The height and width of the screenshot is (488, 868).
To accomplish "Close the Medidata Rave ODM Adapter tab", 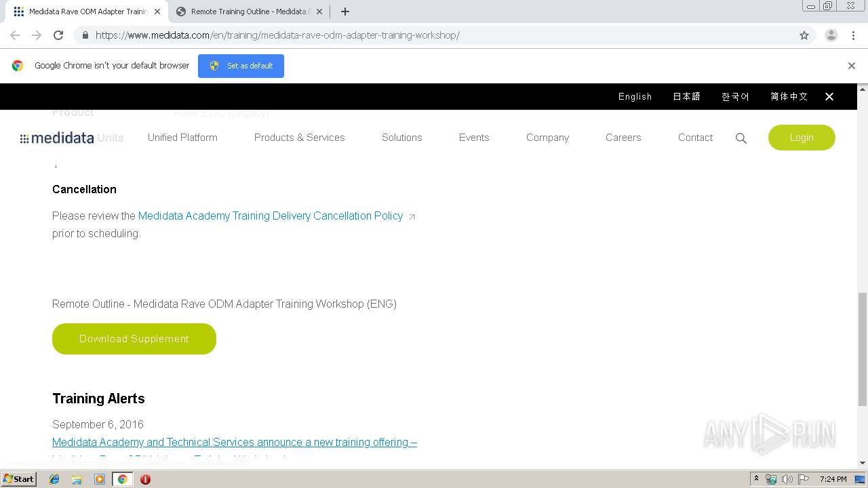I will point(157,12).
